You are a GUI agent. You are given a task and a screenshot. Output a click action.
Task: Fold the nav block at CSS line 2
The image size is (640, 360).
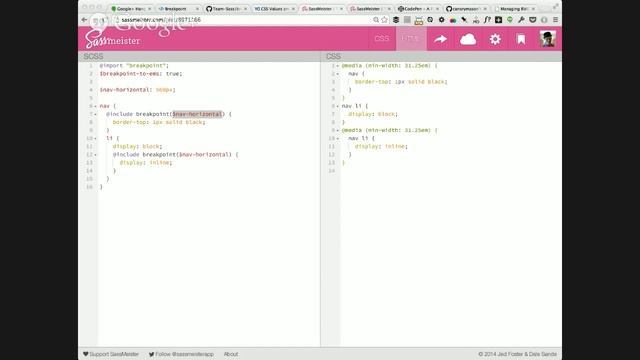pos(338,74)
